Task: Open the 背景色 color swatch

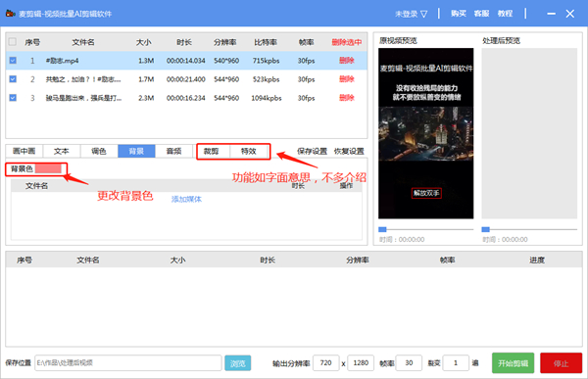Action: [48, 168]
